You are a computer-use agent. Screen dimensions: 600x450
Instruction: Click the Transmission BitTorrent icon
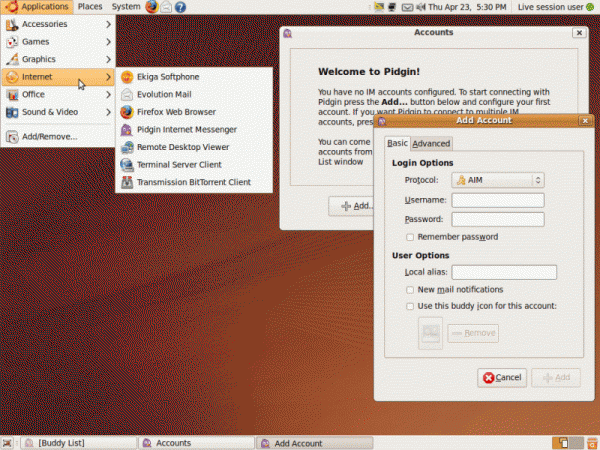tap(127, 183)
